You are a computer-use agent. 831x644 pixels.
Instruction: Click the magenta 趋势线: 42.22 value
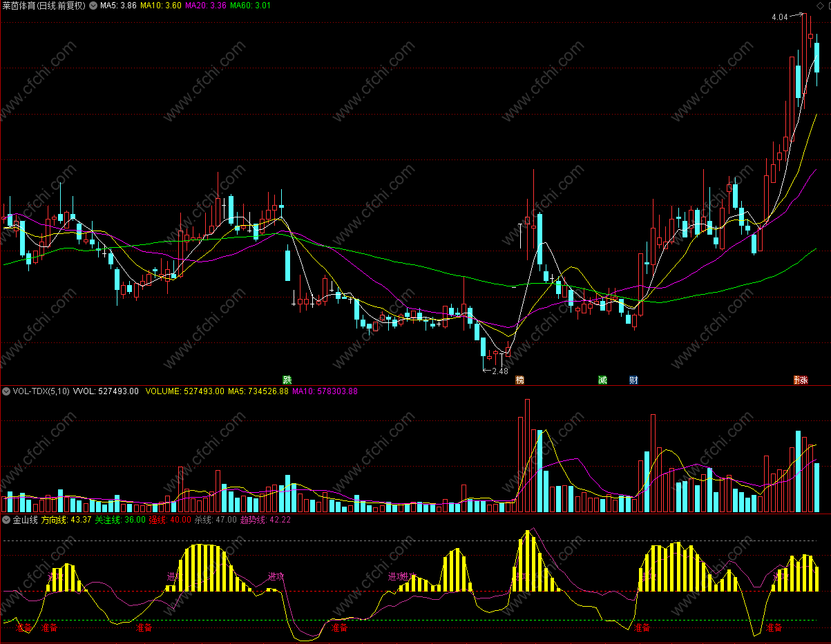[265, 520]
